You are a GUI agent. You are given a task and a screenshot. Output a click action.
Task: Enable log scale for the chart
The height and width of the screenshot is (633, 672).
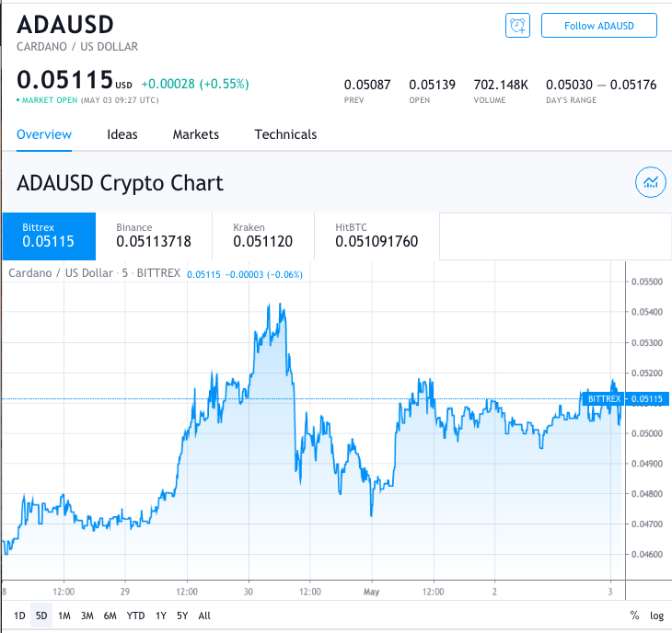click(656, 616)
